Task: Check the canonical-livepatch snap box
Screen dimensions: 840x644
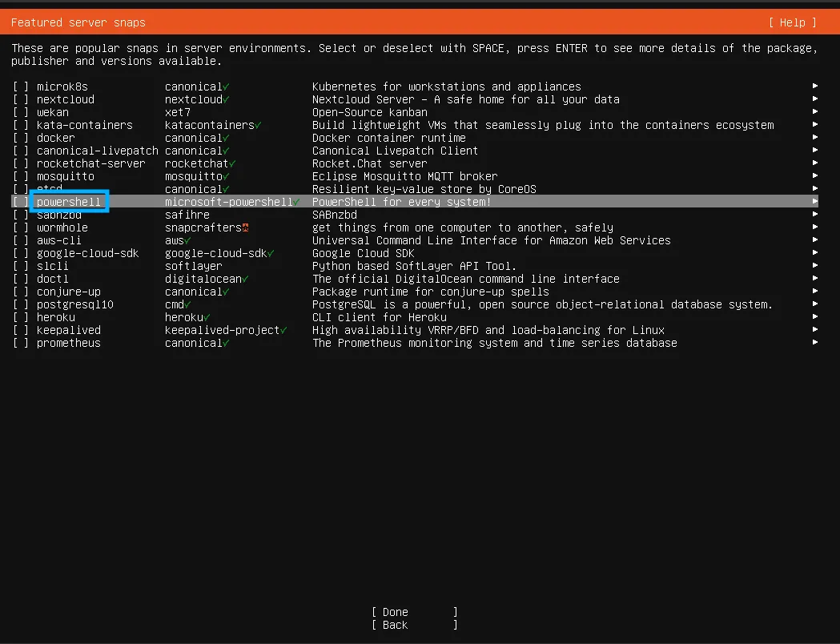Action: [20, 151]
